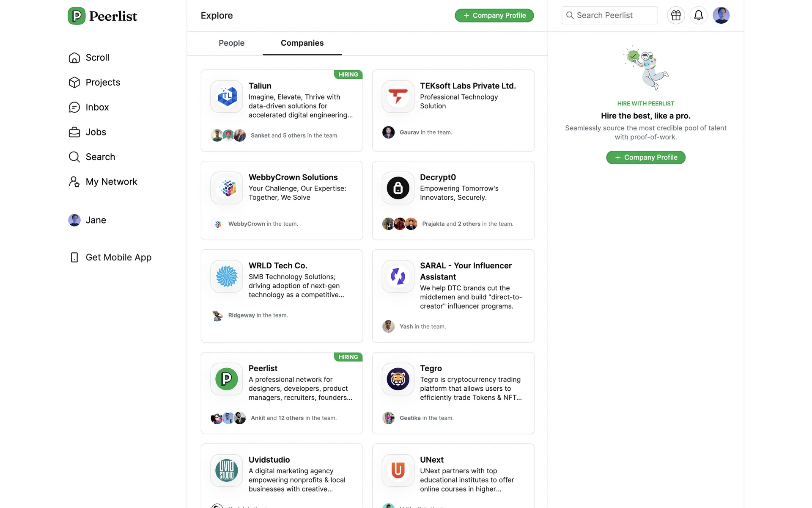The width and height of the screenshot is (812, 508).
Task: Click the Decrypt0 lock logo
Action: coord(398,188)
